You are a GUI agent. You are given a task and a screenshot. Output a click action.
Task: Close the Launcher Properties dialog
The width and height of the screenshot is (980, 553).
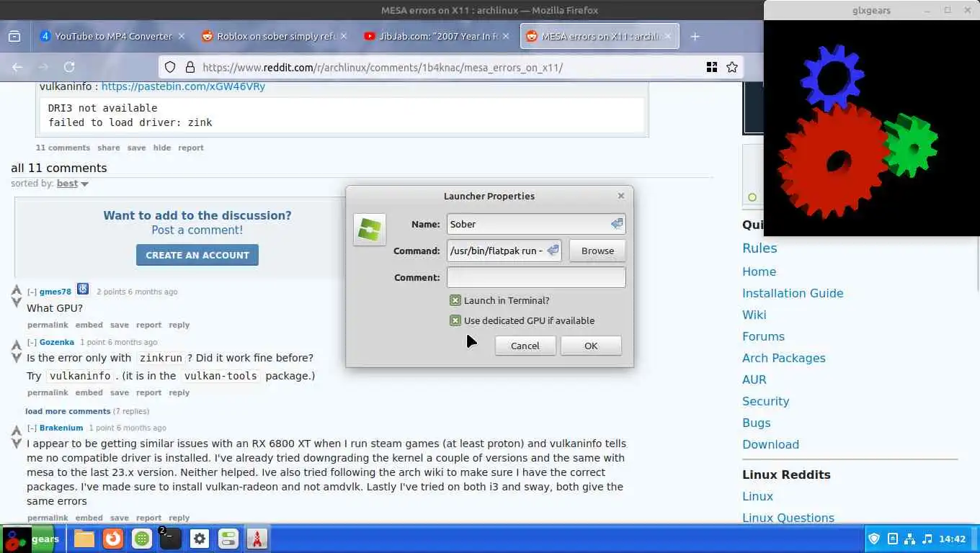click(621, 196)
